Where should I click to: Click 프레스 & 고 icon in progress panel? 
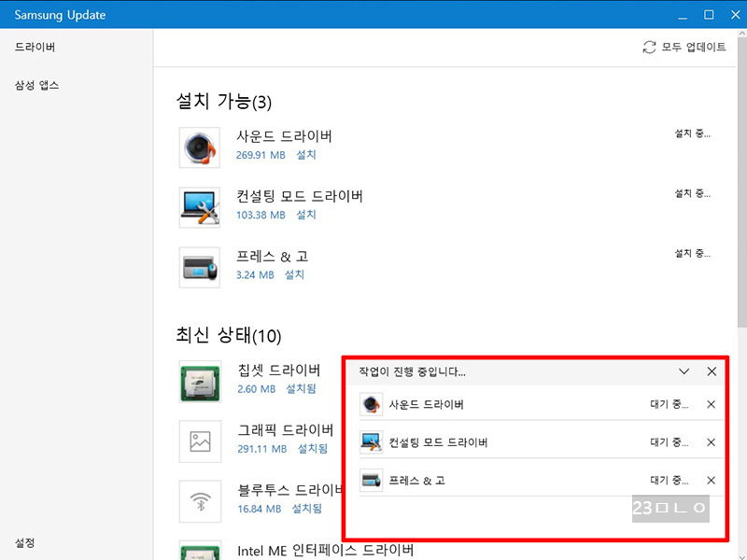tap(371, 480)
